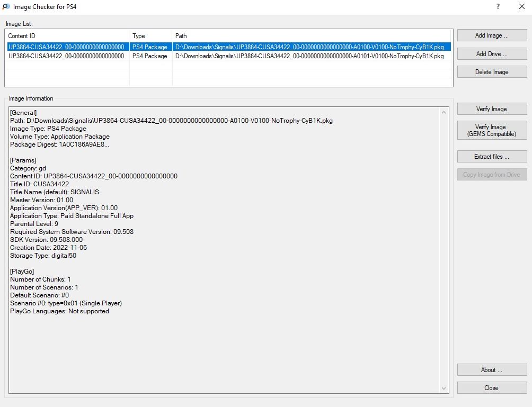Run Verify Image (GEMS Compatible)
The height and width of the screenshot is (407, 532).
492,130
